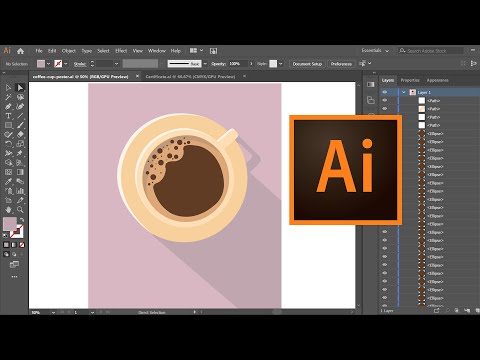Click the Change Screen Mode icon

point(14,265)
